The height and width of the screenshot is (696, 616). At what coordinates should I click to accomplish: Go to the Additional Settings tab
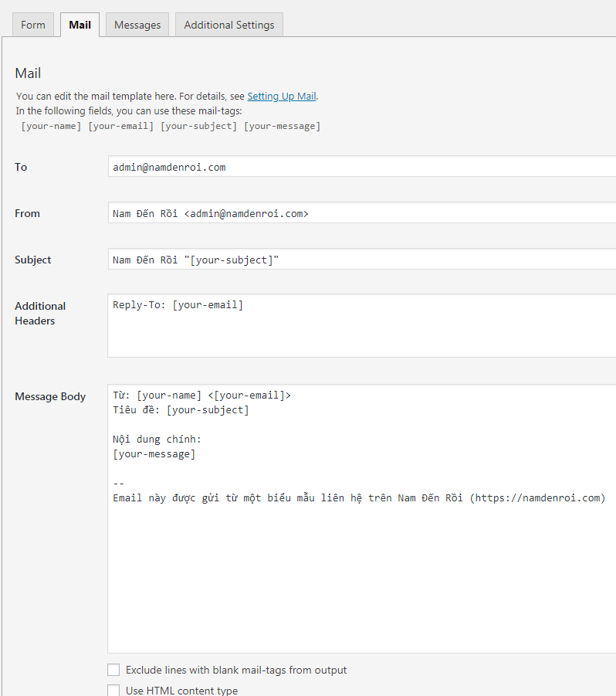[229, 25]
